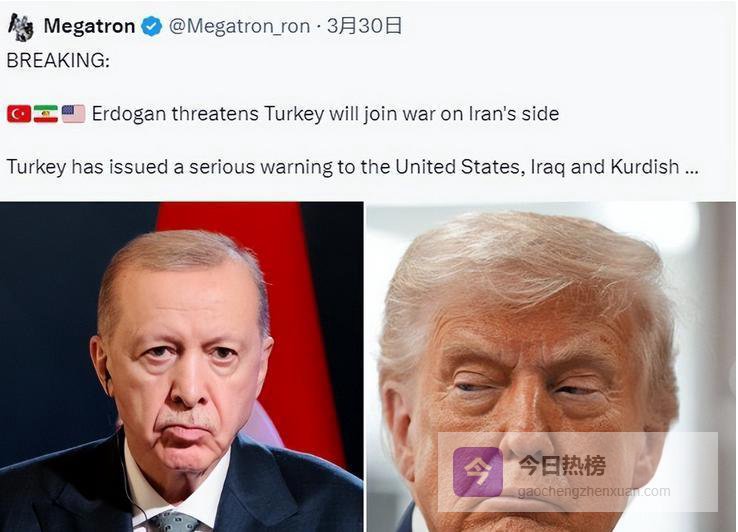Visit the @Megatron_ron handle link
This screenshot has width=738, height=532.
239,26
